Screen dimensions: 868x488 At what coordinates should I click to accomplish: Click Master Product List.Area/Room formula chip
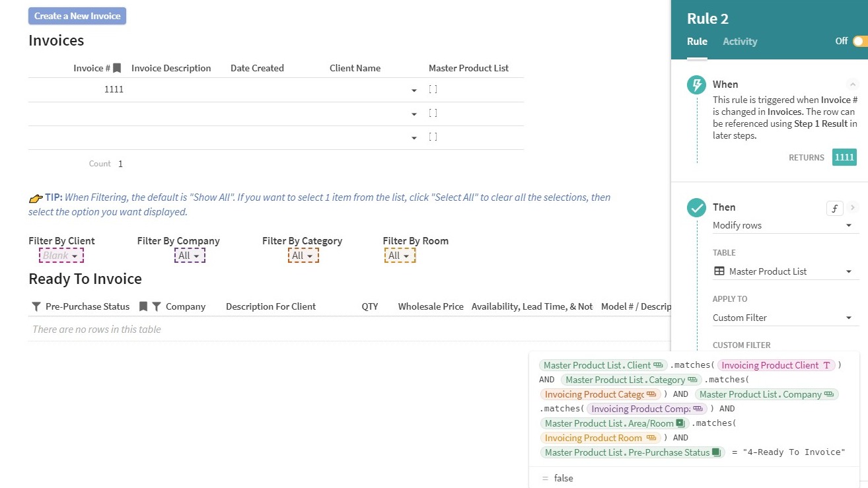614,423
